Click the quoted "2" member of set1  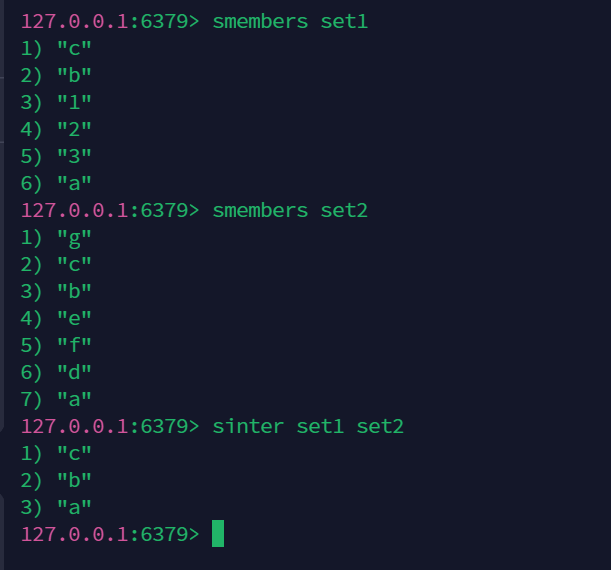(74, 129)
